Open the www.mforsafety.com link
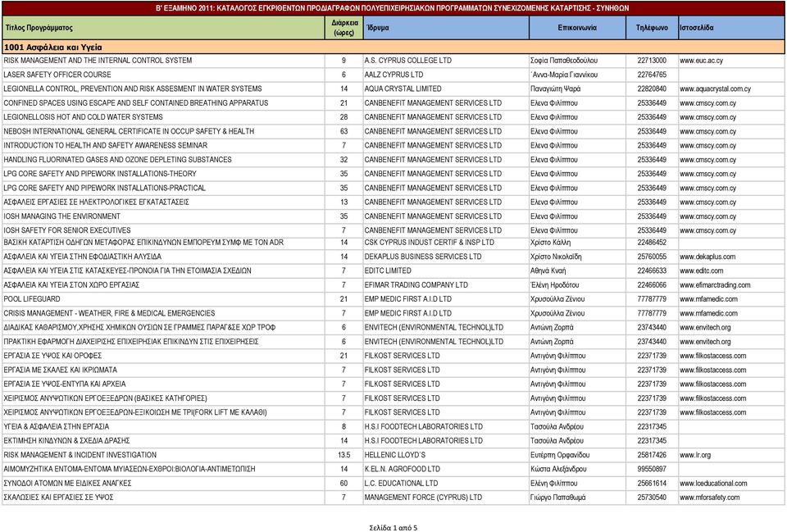This screenshot has height=532, width=787. tap(710, 498)
